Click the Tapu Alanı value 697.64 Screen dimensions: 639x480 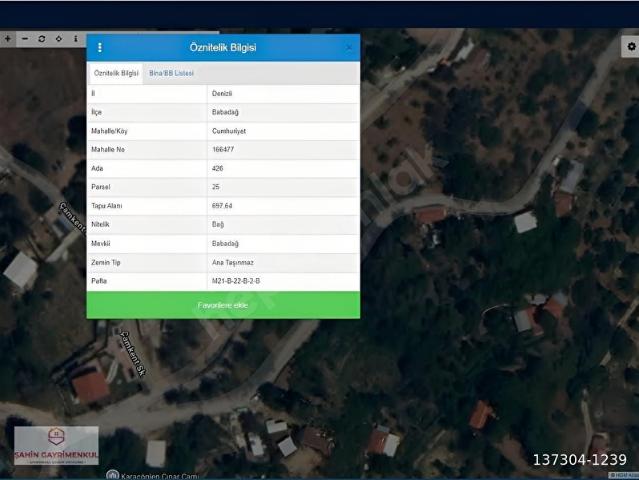click(x=222, y=206)
